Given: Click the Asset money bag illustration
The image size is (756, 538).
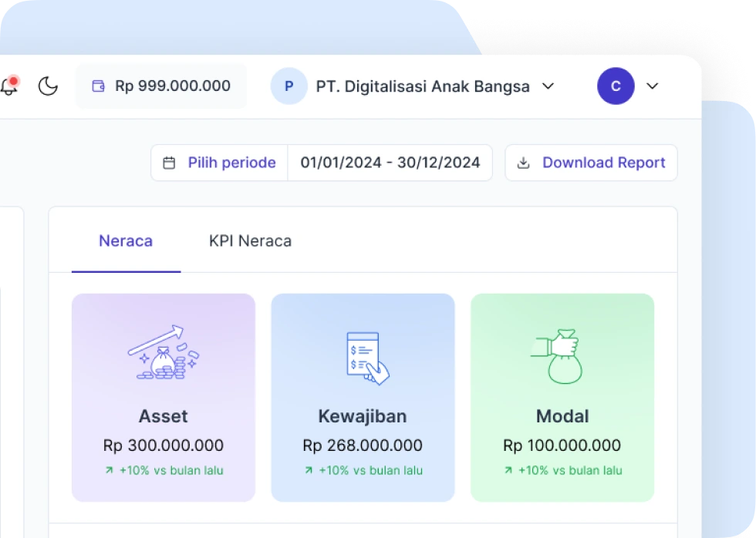Looking at the screenshot, I should pos(163,355).
